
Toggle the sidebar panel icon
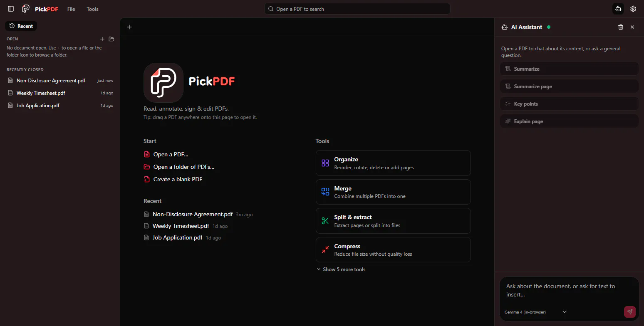pyautogui.click(x=11, y=9)
